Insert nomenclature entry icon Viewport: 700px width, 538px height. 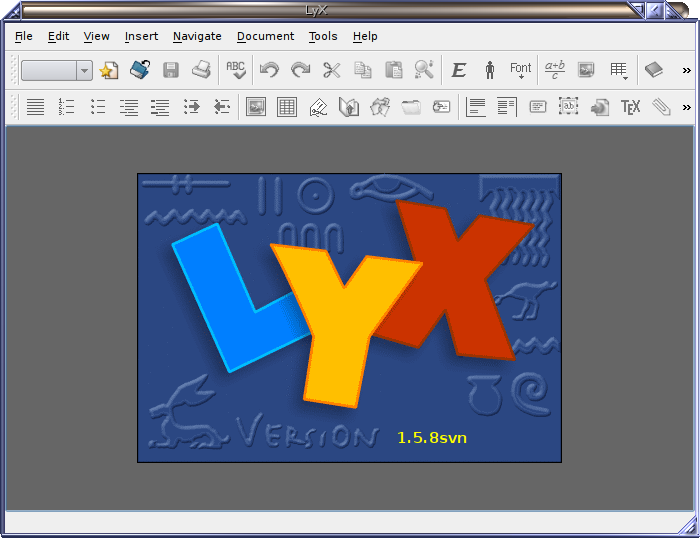[x=442, y=107]
